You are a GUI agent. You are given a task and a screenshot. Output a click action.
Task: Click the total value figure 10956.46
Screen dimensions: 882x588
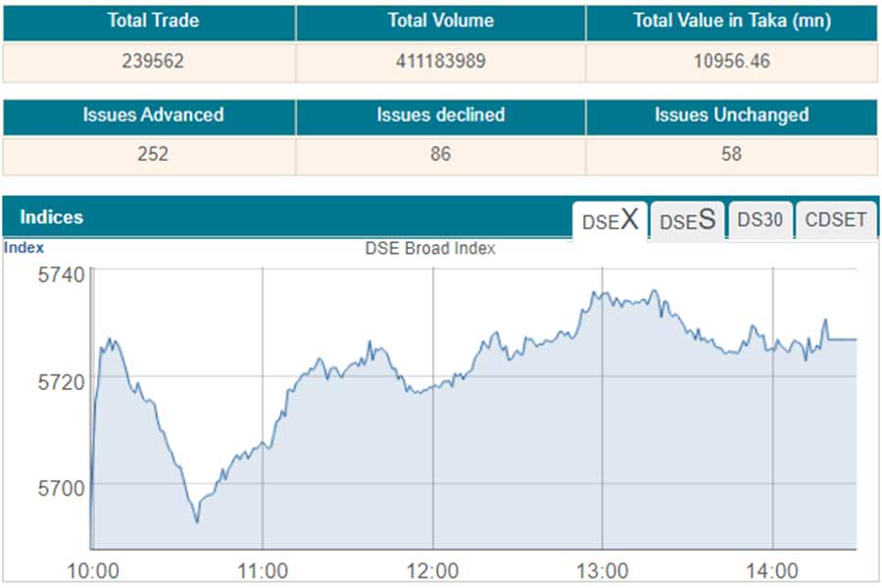(x=731, y=61)
